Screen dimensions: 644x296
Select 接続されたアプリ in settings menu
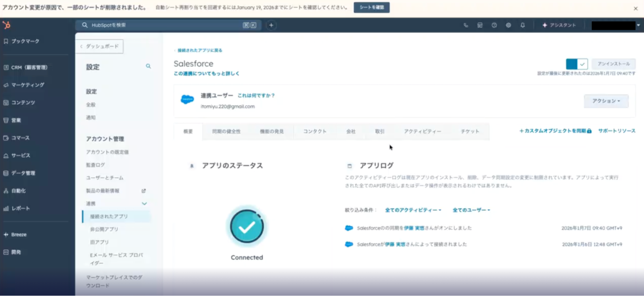click(x=117, y=217)
